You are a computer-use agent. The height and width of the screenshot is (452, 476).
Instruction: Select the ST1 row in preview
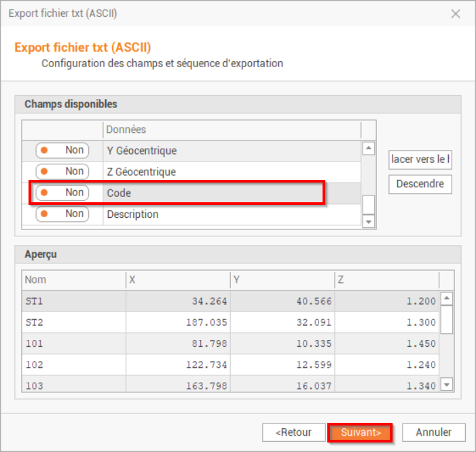click(x=73, y=301)
